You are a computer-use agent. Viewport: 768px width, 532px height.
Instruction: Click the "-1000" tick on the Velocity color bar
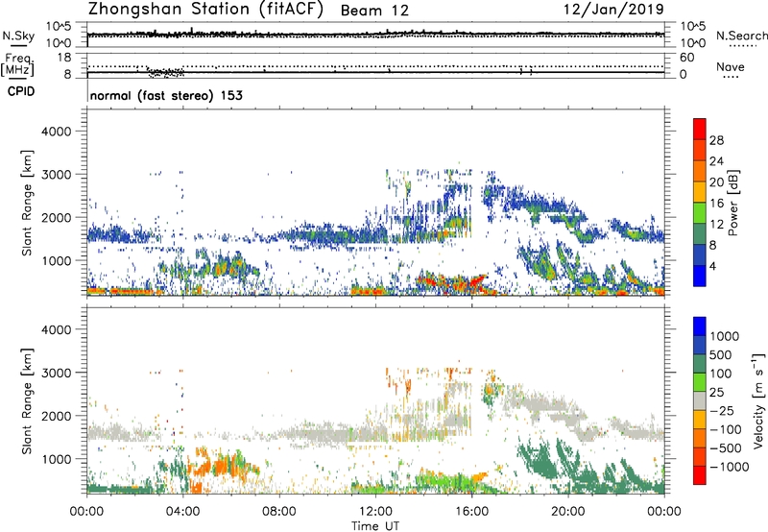(x=730, y=467)
